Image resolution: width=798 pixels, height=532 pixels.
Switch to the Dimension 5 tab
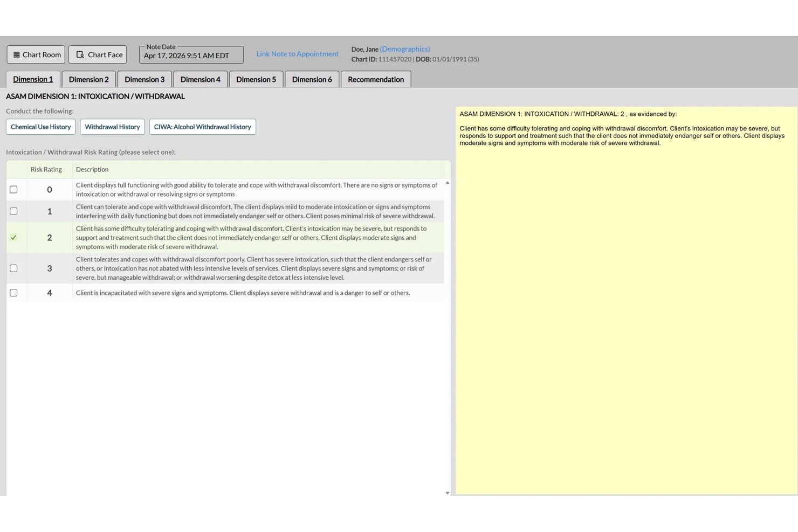point(256,79)
